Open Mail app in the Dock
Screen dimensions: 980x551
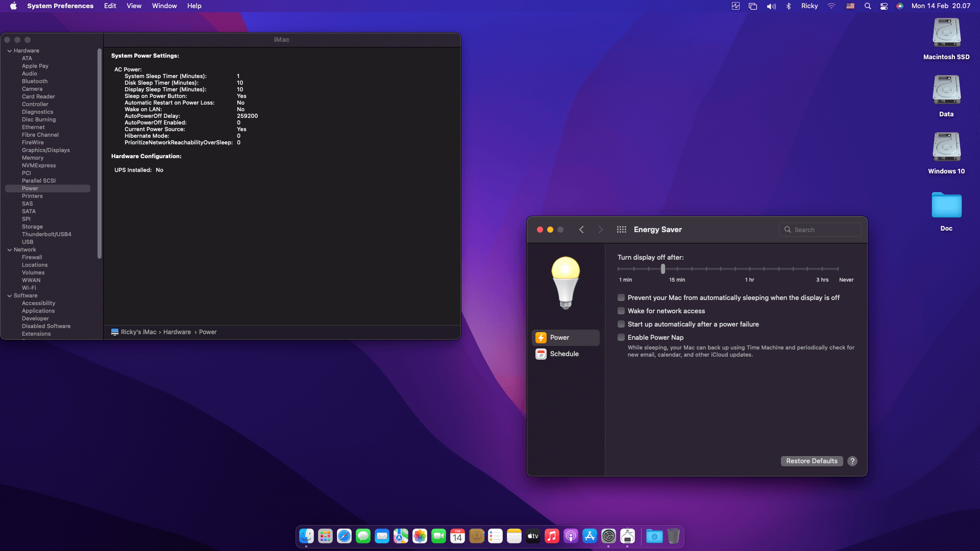(382, 536)
